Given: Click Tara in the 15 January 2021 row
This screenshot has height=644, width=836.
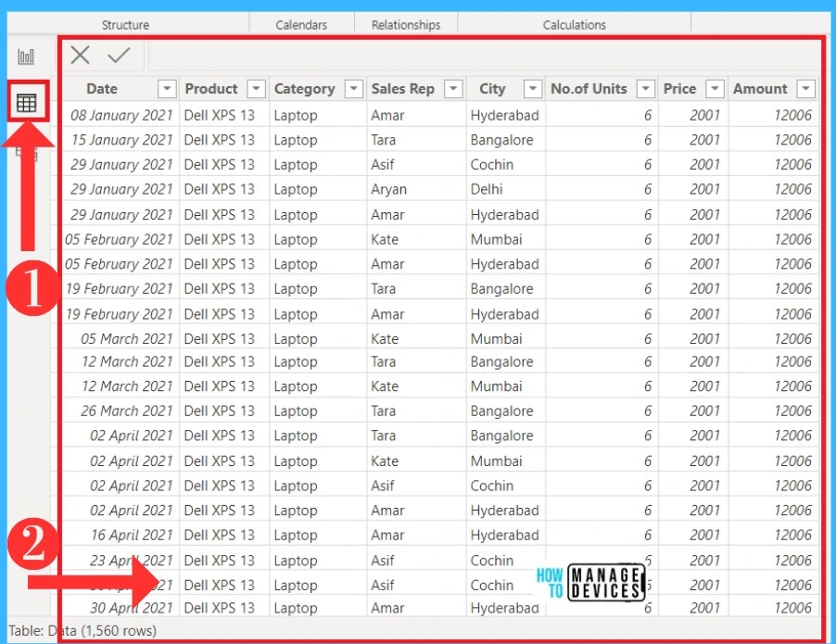Looking at the screenshot, I should (384, 140).
